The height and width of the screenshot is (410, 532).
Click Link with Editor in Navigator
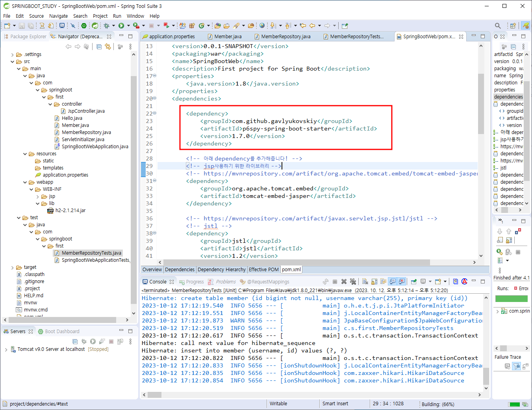[x=108, y=47]
